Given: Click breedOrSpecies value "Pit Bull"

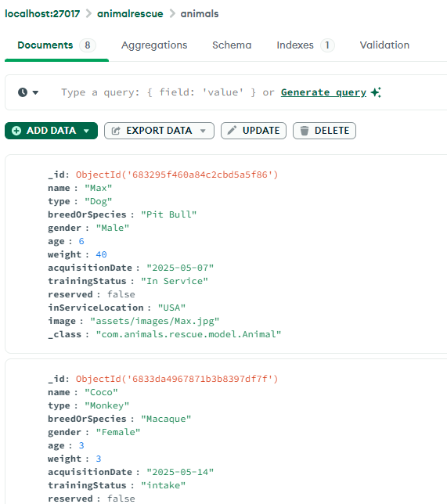Looking at the screenshot, I should click(x=169, y=214).
